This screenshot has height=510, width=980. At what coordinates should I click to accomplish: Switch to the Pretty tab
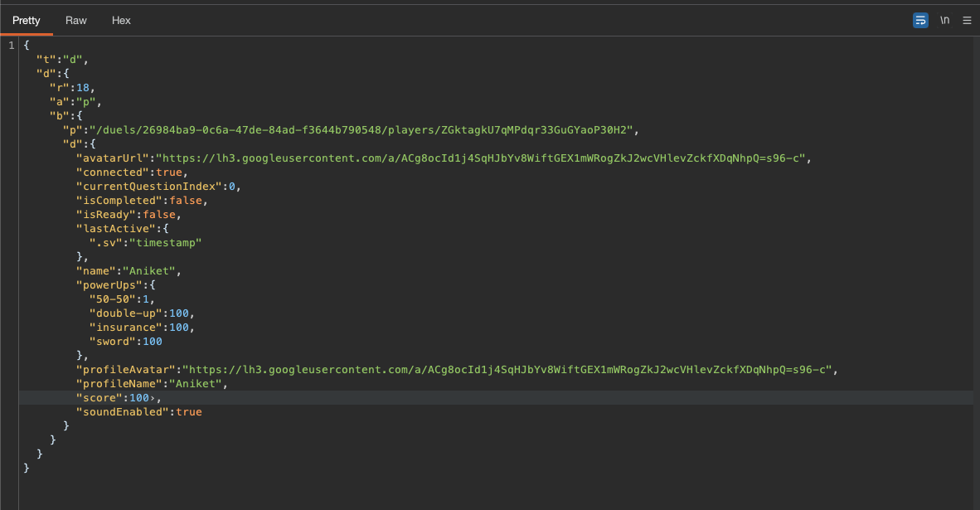tap(27, 21)
